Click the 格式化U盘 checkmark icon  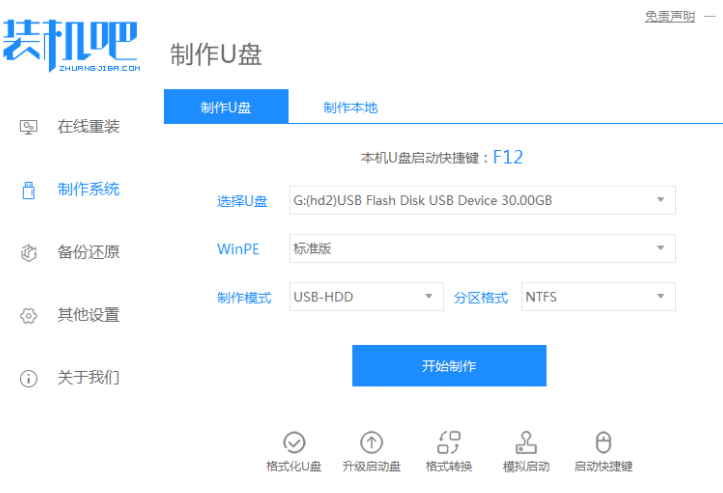[x=294, y=442]
